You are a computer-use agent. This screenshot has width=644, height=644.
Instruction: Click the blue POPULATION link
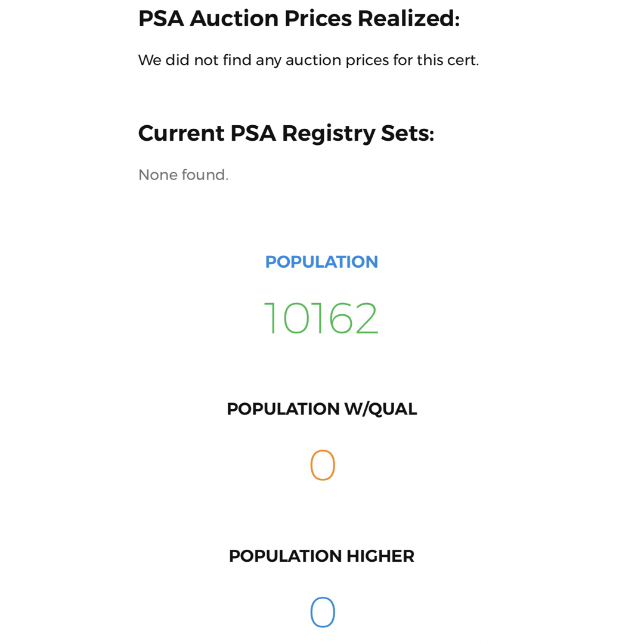click(321, 262)
